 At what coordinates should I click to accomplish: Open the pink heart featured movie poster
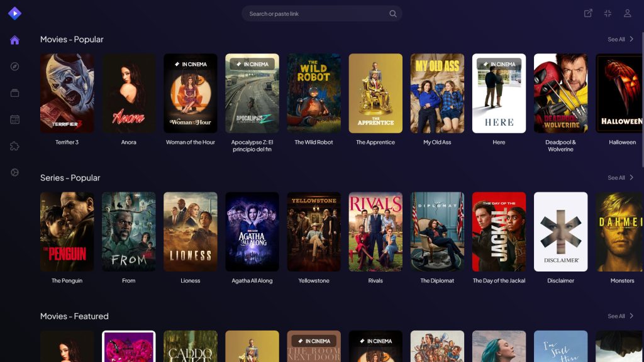(128, 346)
